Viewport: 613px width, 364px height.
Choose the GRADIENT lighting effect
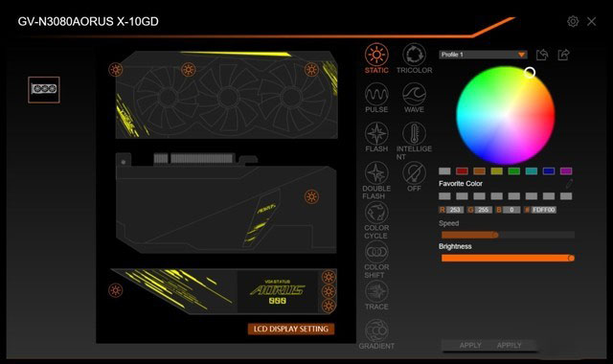(376, 334)
